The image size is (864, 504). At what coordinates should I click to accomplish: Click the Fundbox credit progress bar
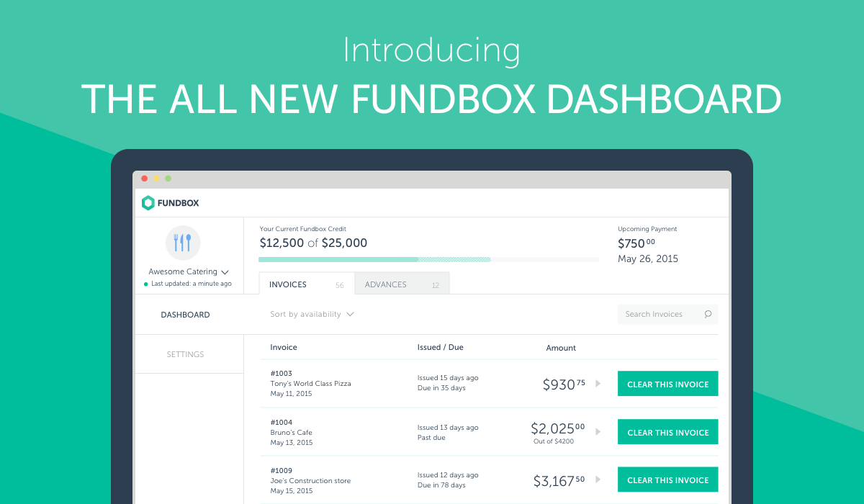[428, 259]
